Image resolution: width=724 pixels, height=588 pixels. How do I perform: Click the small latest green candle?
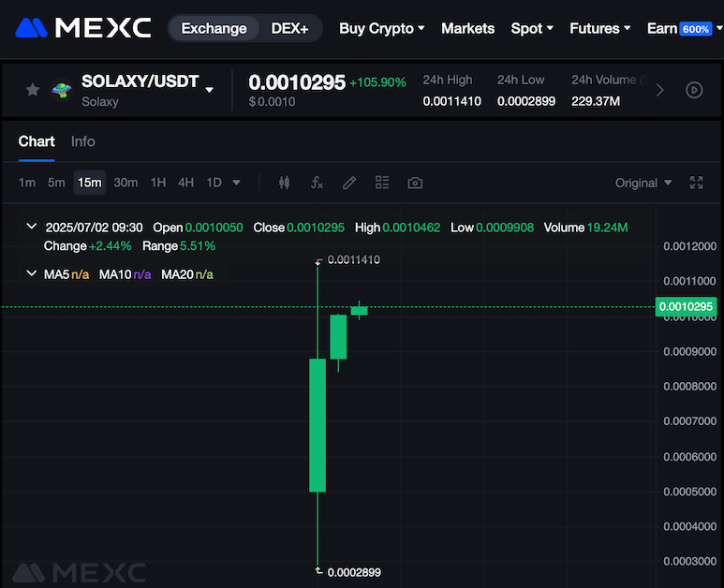pos(360,311)
